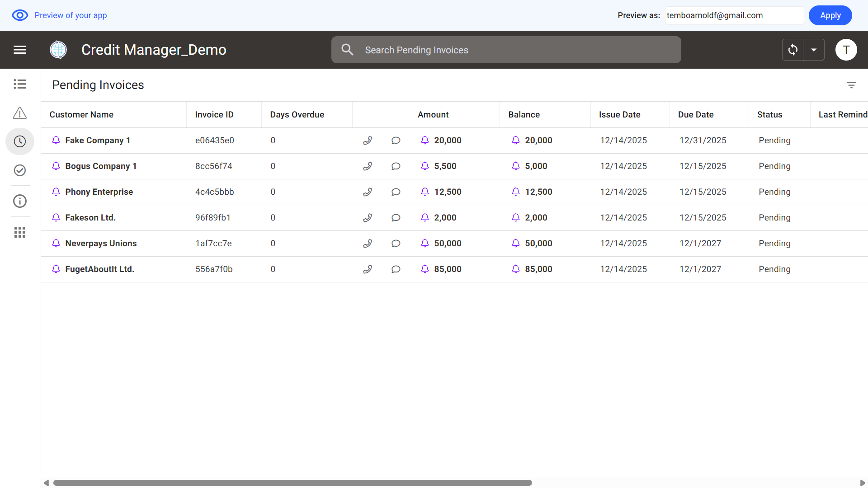
Task: Click bell icon beside Phony Enterprise name
Action: 56,192
